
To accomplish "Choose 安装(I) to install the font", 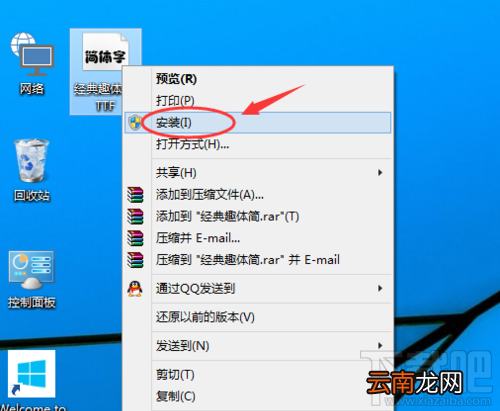I will click(x=258, y=123).
